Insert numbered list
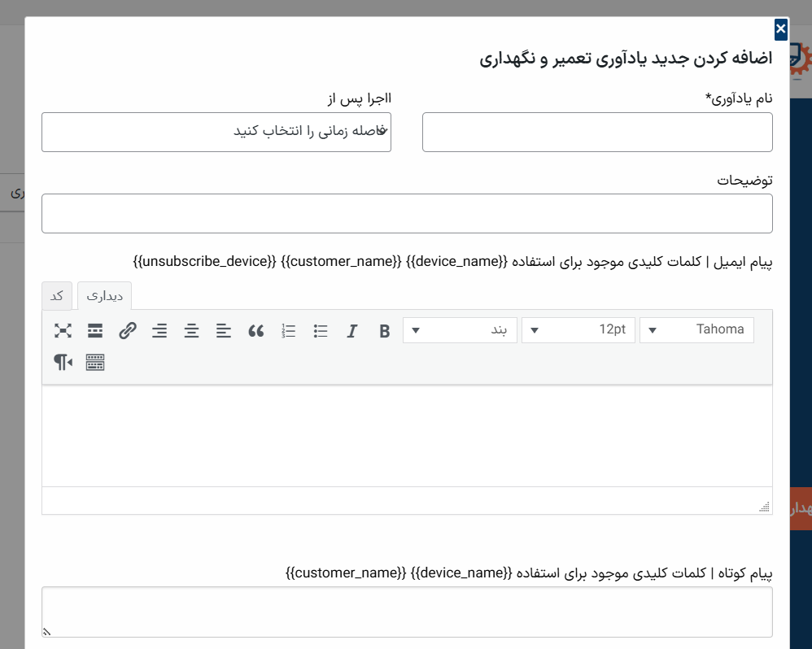The image size is (812, 649). click(x=289, y=331)
